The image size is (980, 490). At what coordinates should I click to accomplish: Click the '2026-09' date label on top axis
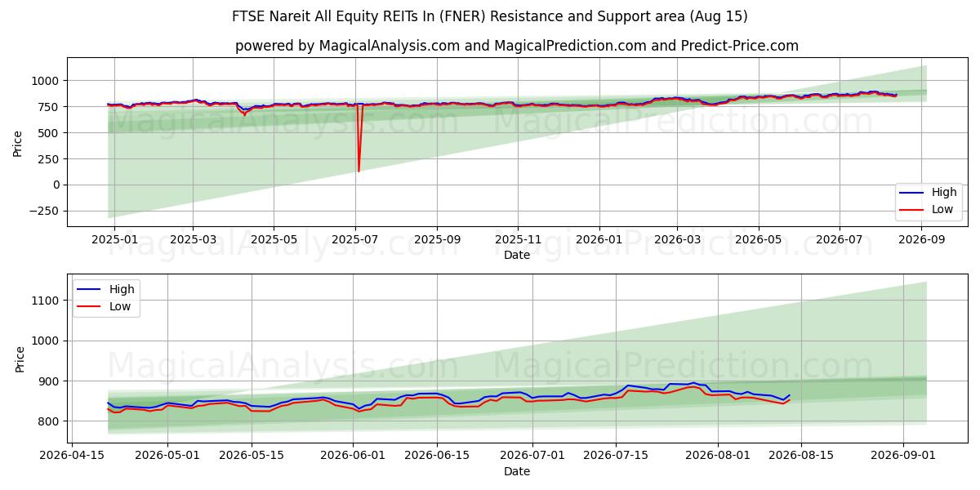click(921, 239)
